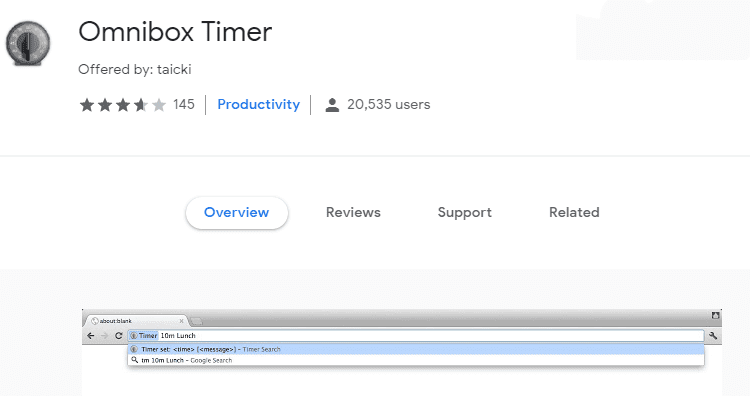Image resolution: width=750 pixels, height=396 pixels.
Task: Go to the Related tab
Action: (x=574, y=212)
